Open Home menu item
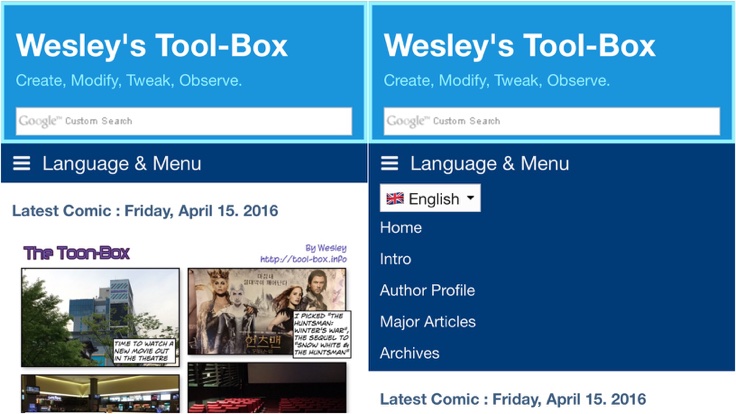Screen dimensions: 736x414 pyautogui.click(x=401, y=228)
